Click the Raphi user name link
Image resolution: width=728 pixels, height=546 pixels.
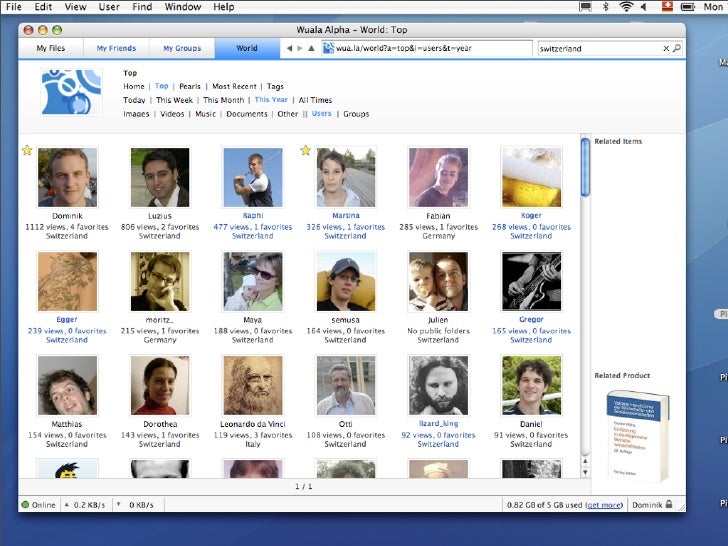253,215
